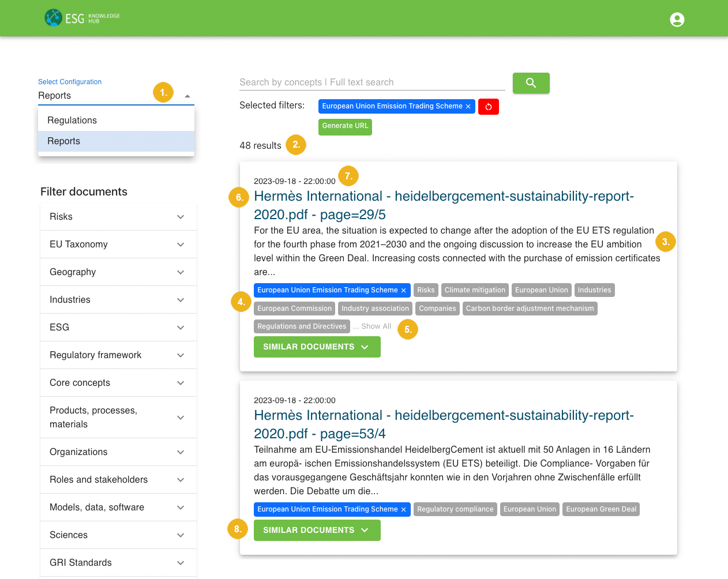This screenshot has width=728, height=579.
Task: Choose Regulations from configuration list
Action: coord(72,121)
